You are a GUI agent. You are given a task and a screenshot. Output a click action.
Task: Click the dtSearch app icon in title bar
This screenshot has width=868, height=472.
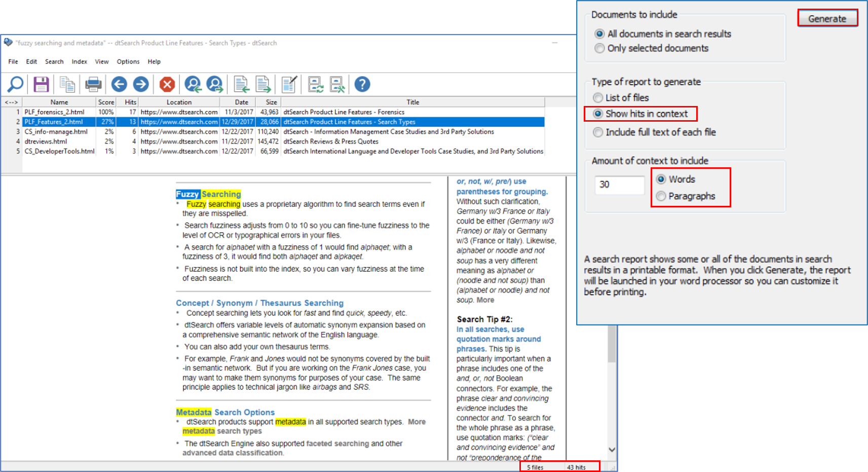tap(8, 43)
